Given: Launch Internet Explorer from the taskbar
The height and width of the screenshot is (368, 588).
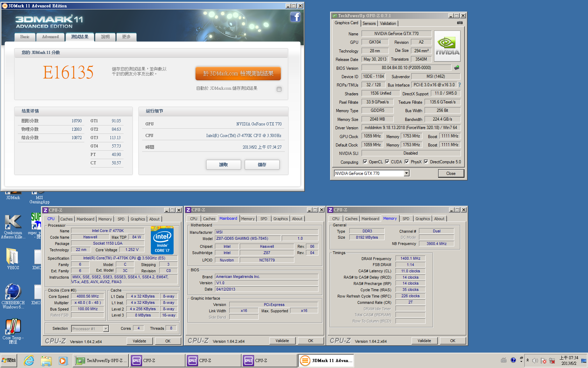Looking at the screenshot, I should (x=29, y=360).
